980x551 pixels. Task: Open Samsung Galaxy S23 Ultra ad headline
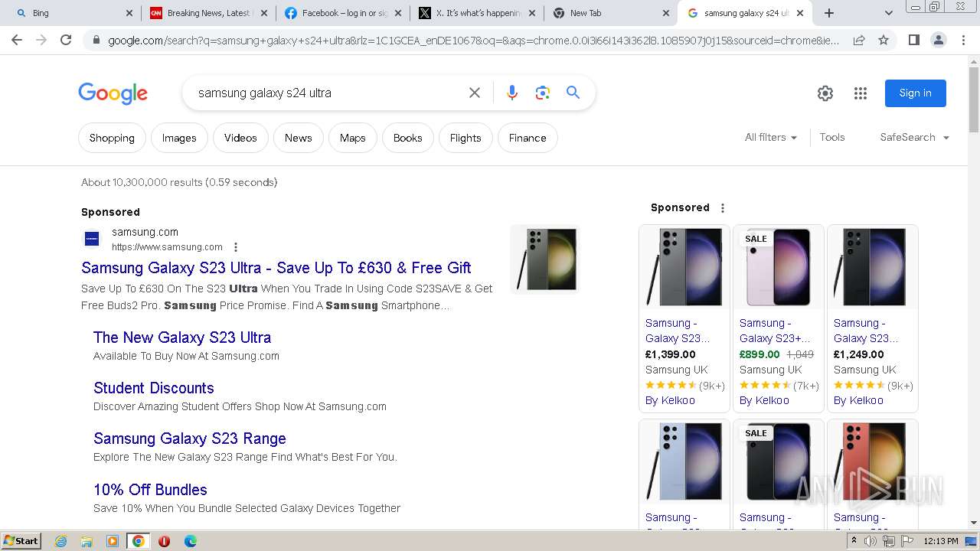[x=276, y=268]
